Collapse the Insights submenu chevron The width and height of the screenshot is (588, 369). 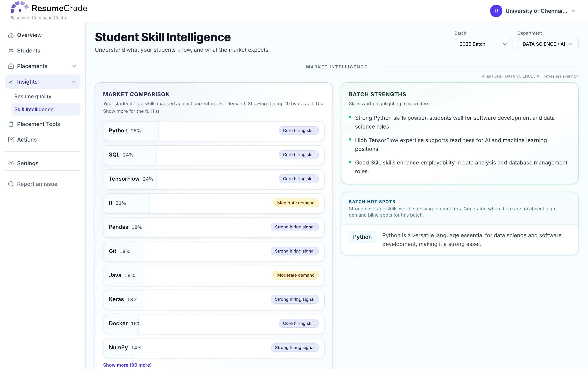coord(74,82)
